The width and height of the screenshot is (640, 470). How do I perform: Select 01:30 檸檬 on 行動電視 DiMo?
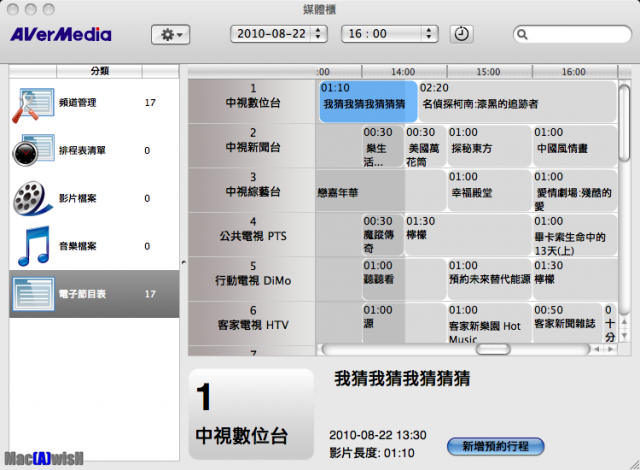click(575, 279)
